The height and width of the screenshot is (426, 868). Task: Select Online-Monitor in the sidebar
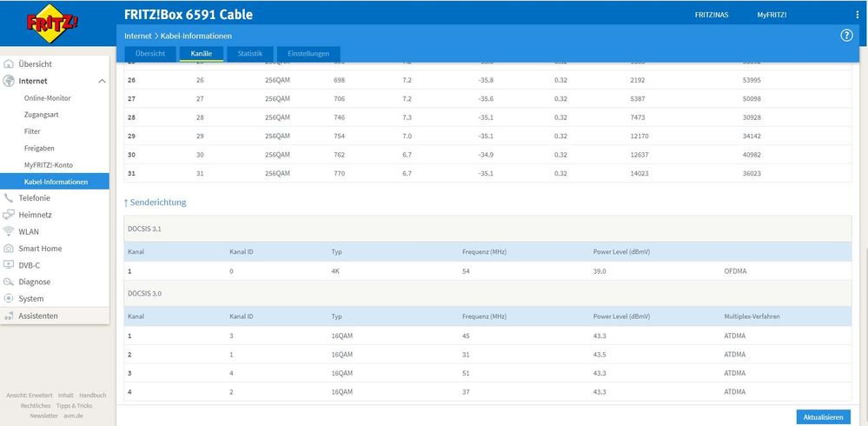tap(48, 98)
